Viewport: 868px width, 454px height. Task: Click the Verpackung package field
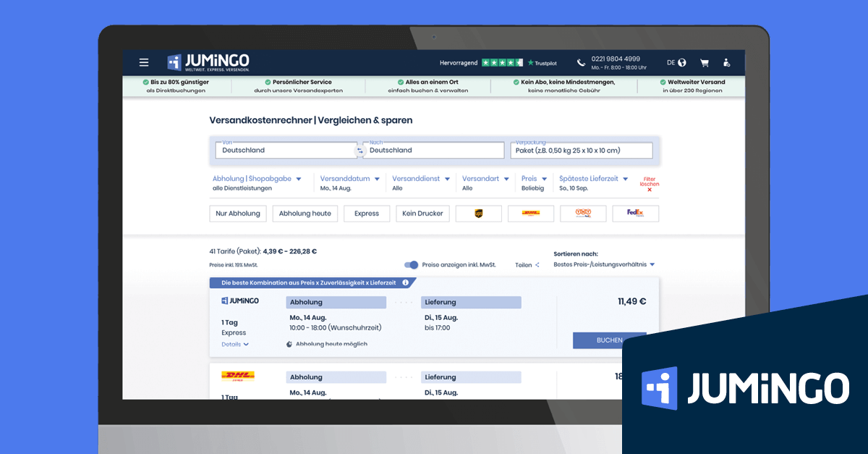(x=582, y=150)
